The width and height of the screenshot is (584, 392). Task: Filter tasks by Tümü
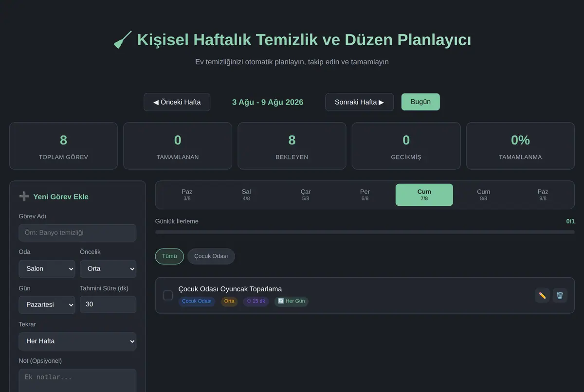[169, 256]
